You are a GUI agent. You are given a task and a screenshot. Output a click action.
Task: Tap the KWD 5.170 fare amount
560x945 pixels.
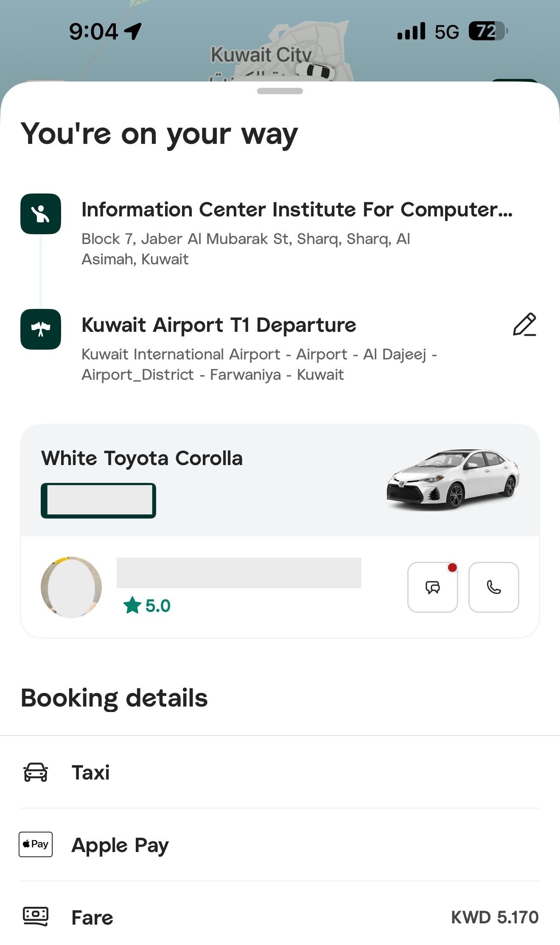(x=495, y=917)
